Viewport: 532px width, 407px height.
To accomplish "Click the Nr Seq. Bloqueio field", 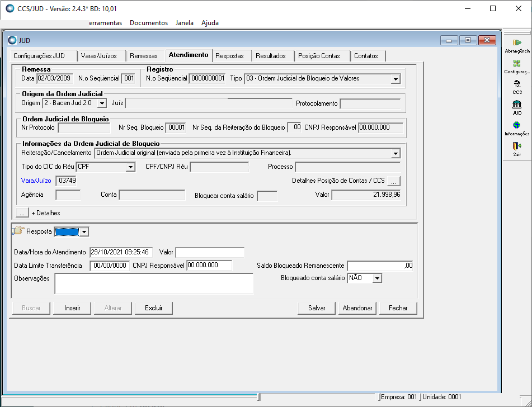I will coord(176,128).
